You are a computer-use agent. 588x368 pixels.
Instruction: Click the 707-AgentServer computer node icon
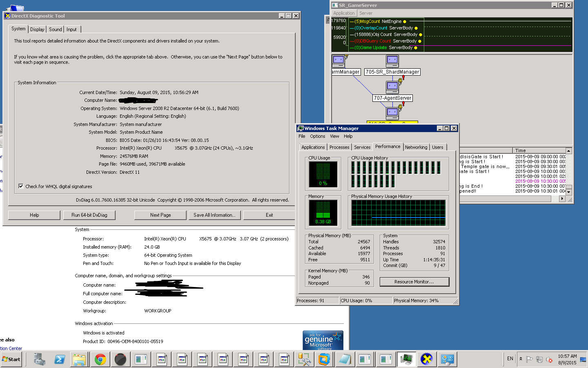coord(392,87)
